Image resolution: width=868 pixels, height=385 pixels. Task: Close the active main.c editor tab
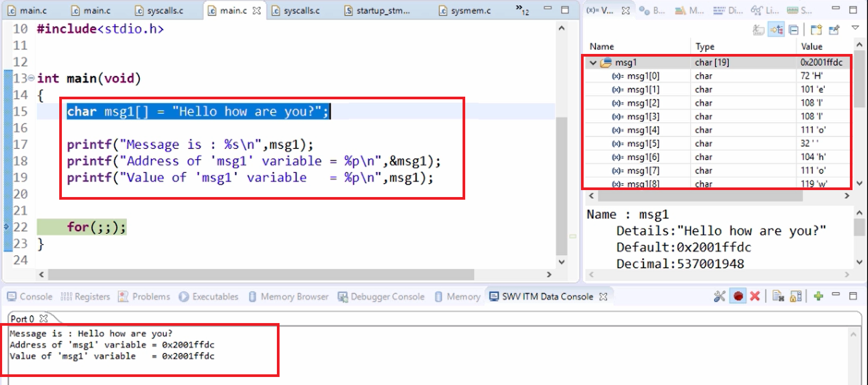(x=257, y=10)
